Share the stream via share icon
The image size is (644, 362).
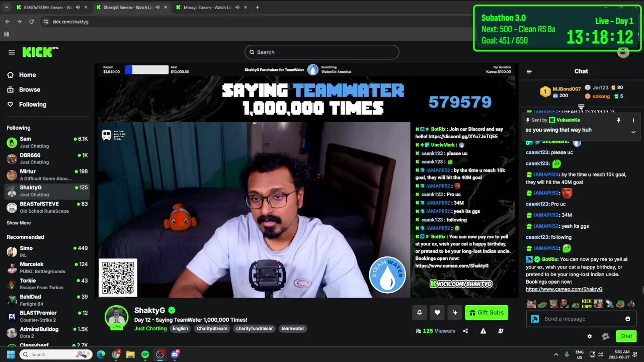(x=465, y=331)
